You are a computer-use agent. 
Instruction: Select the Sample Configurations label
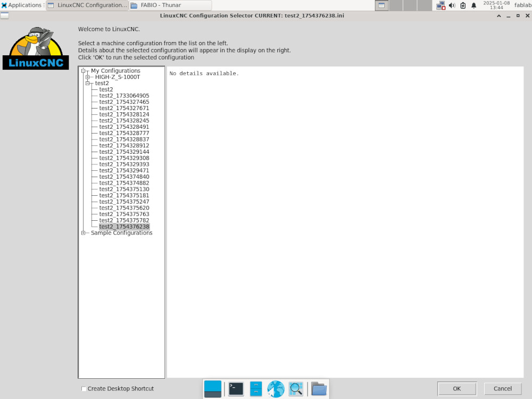[x=121, y=233]
